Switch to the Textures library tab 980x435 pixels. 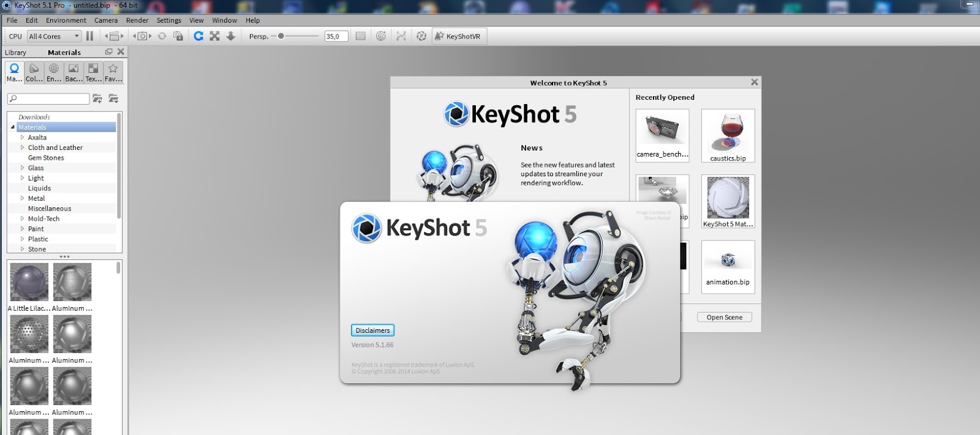[x=93, y=72]
